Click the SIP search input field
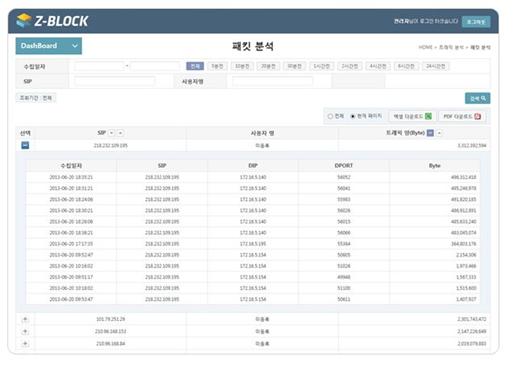The height and width of the screenshot is (368, 513). (115, 81)
